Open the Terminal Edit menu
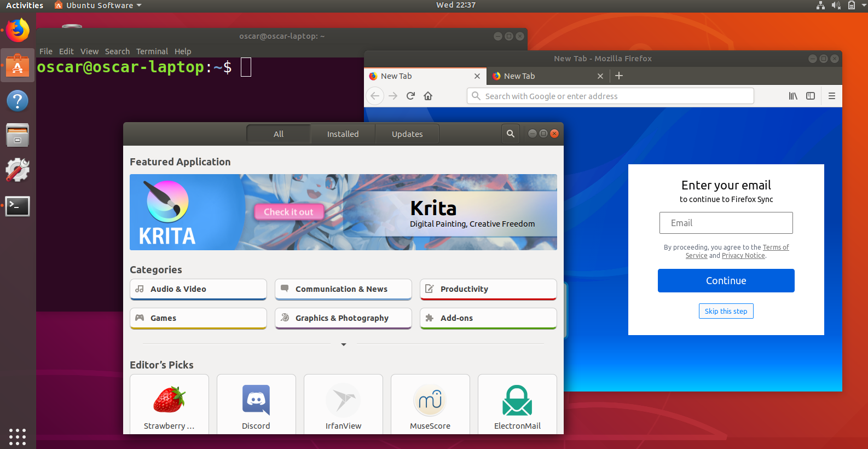Viewport: 868px width, 449px height. point(66,51)
